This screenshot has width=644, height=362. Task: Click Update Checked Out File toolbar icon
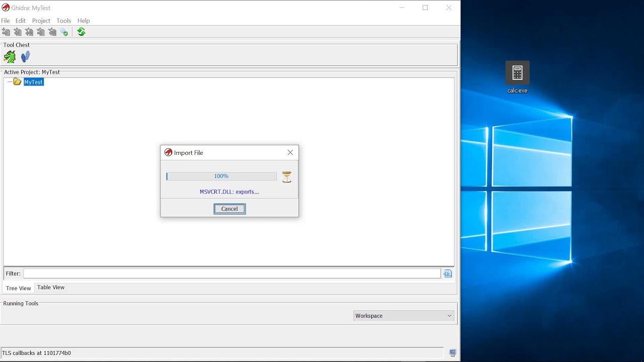pyautogui.click(x=29, y=32)
